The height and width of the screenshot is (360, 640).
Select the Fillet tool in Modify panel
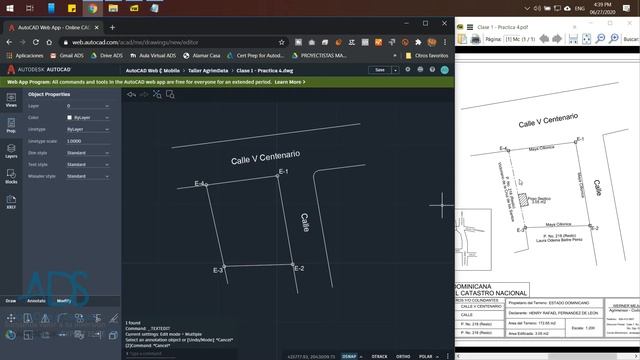coord(62,318)
